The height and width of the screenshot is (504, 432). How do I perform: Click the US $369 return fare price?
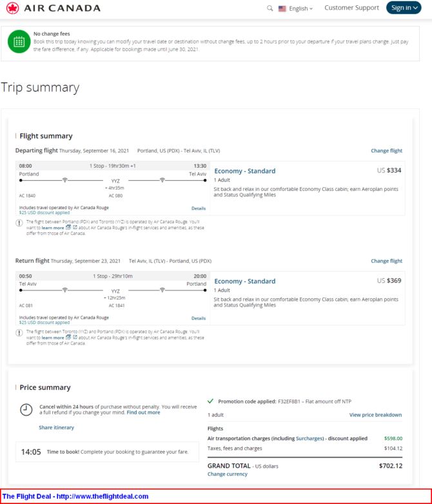(x=389, y=281)
